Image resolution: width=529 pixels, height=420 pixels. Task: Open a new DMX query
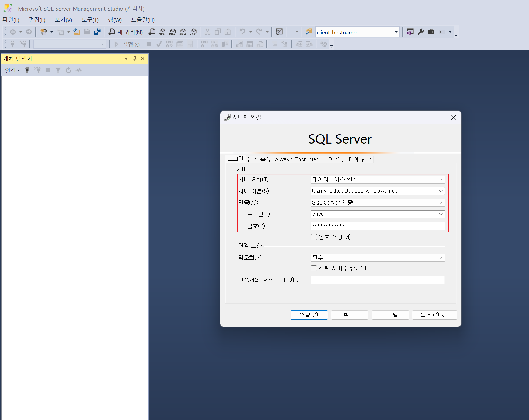172,32
